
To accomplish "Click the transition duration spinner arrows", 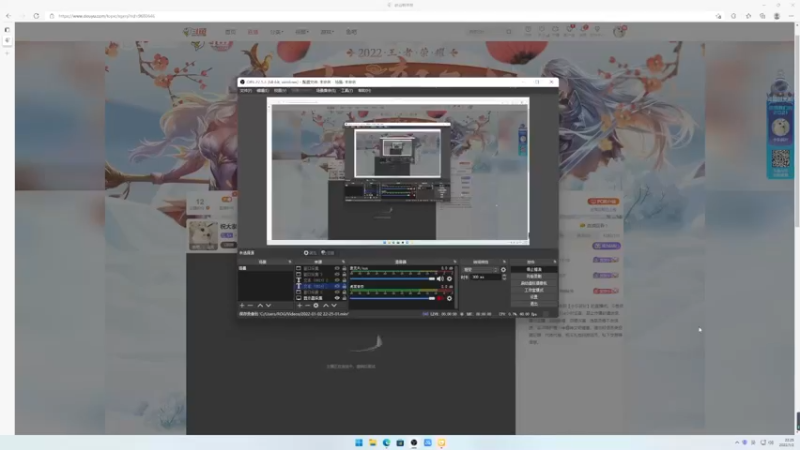I will (x=504, y=277).
